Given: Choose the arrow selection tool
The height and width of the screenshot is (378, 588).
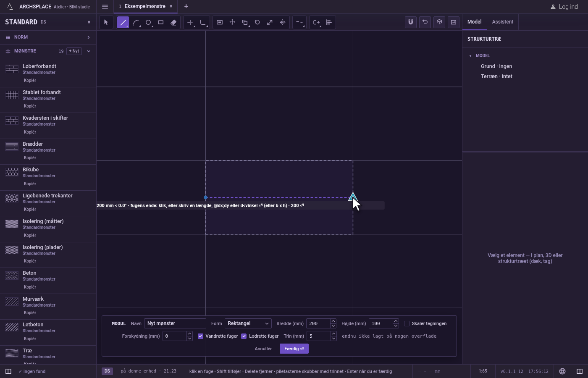Looking at the screenshot, I should (x=106, y=22).
